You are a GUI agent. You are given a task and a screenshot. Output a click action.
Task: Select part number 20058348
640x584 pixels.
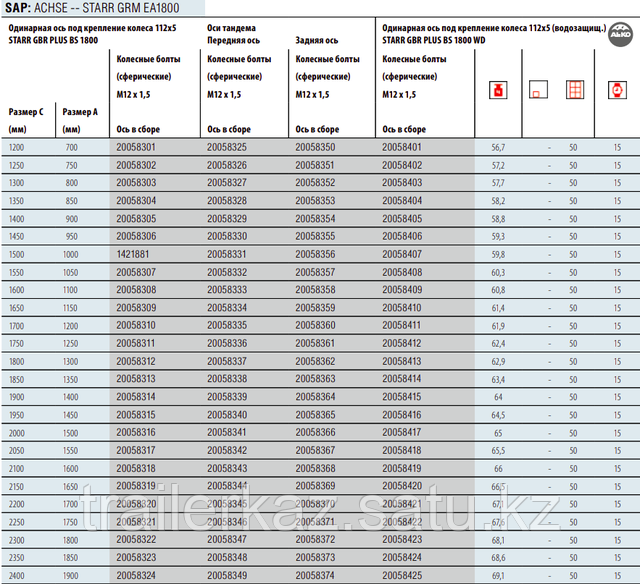click(x=227, y=557)
